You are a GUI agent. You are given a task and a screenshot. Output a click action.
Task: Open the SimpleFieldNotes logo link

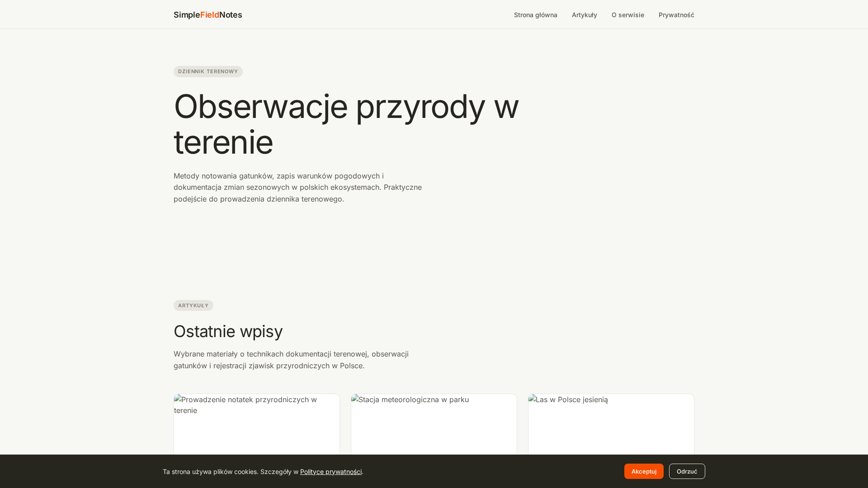point(208,15)
